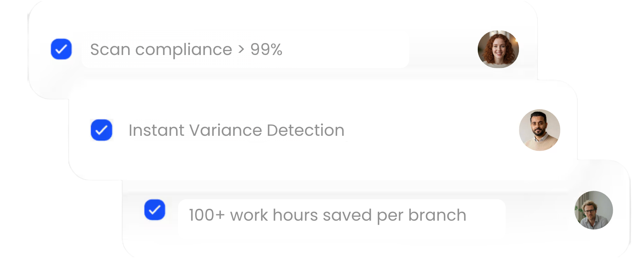Click the word Detection in the middle card
The width and height of the screenshot is (644, 258).
[x=305, y=130]
